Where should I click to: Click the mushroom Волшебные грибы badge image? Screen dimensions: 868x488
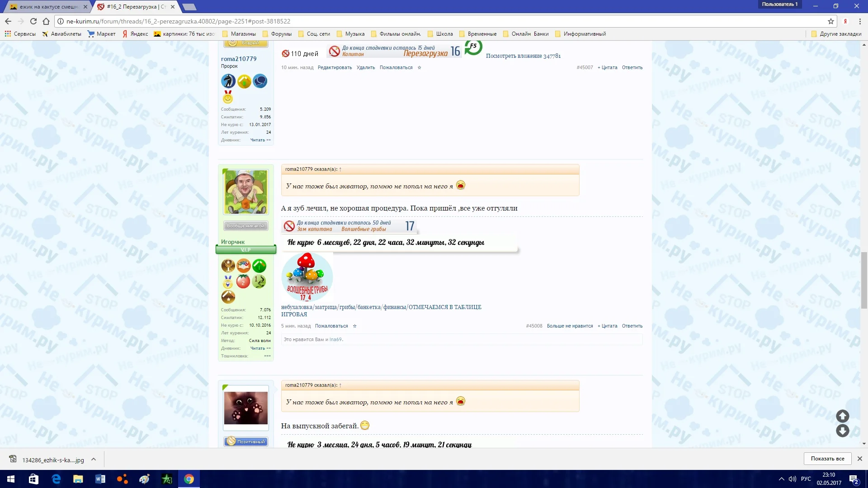[307, 277]
